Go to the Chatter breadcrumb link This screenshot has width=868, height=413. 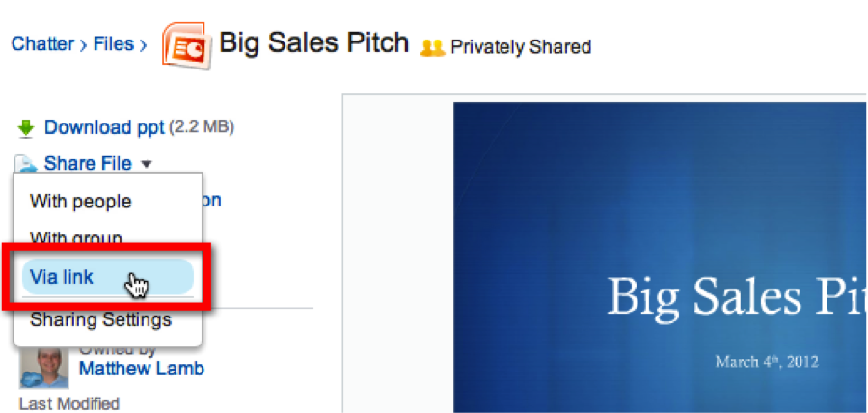click(x=43, y=44)
